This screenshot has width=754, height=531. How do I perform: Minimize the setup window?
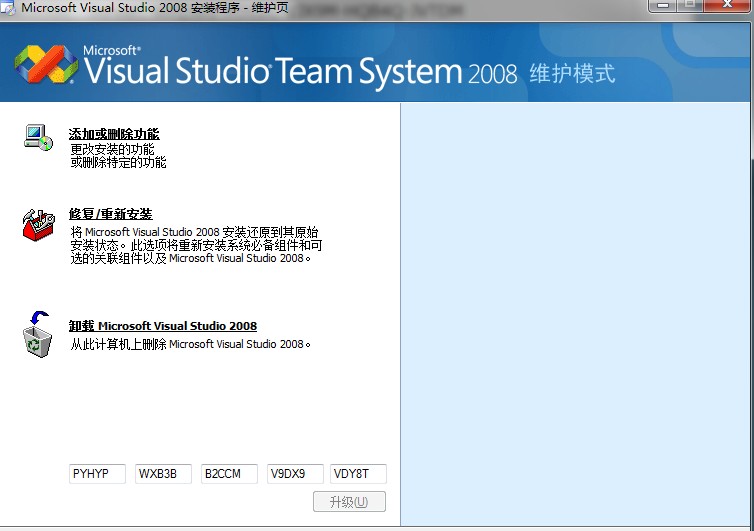[663, 5]
